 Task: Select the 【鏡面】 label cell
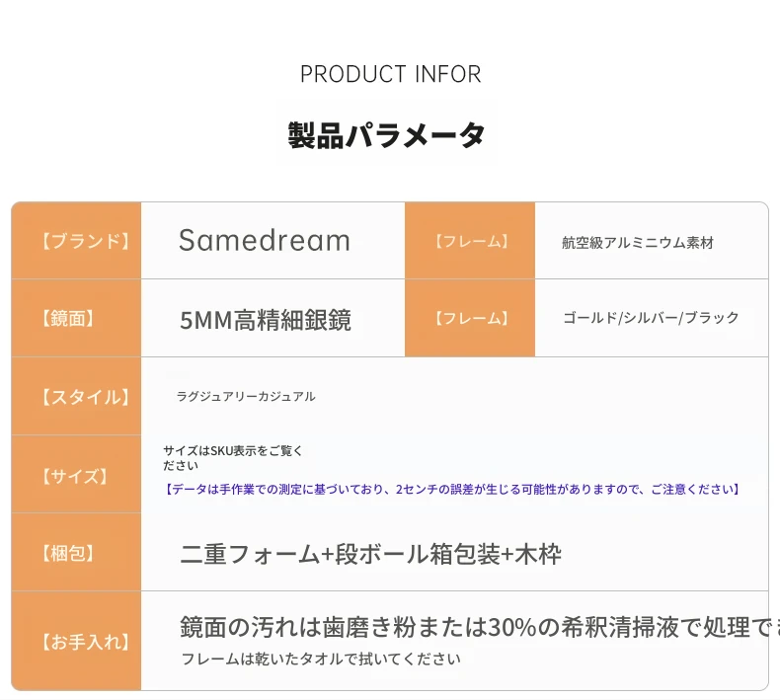click(76, 319)
